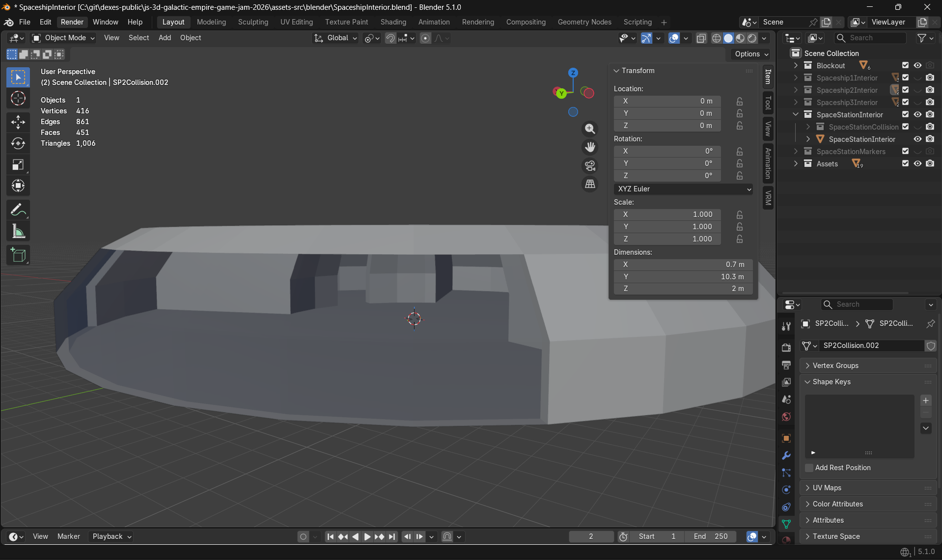
Task: Click the current frame field showing 2
Action: 591,536
